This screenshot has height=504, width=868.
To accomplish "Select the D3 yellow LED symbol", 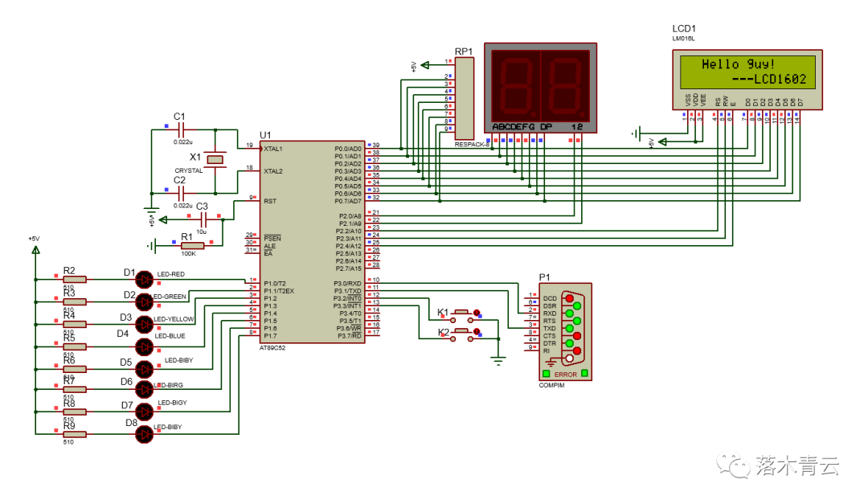I will [145, 325].
